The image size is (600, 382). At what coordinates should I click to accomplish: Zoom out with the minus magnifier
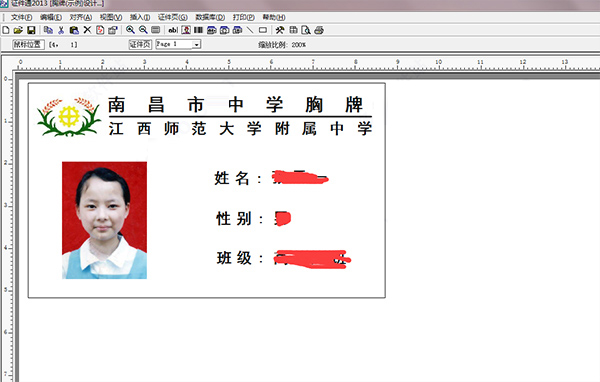(x=143, y=30)
